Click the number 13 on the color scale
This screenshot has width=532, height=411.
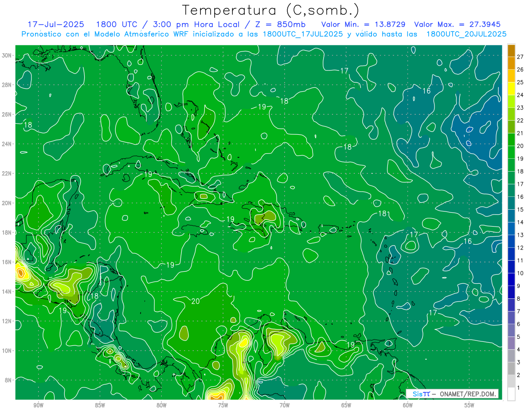pyautogui.click(x=520, y=235)
